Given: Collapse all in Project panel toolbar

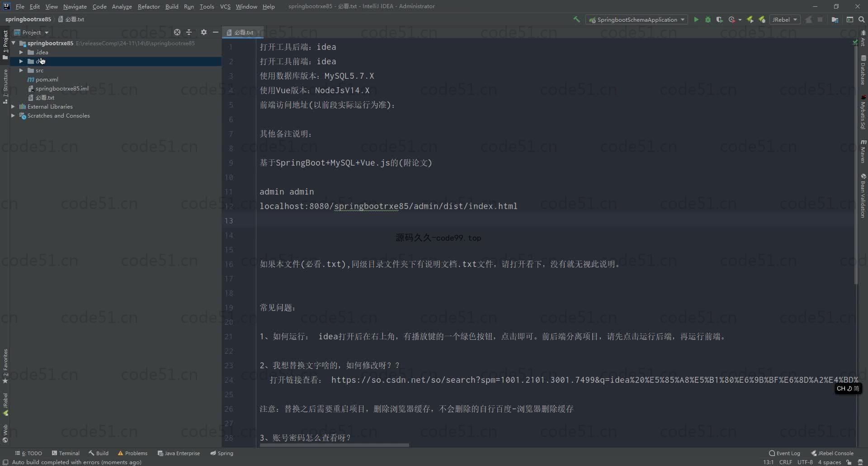Looking at the screenshot, I should pyautogui.click(x=189, y=32).
